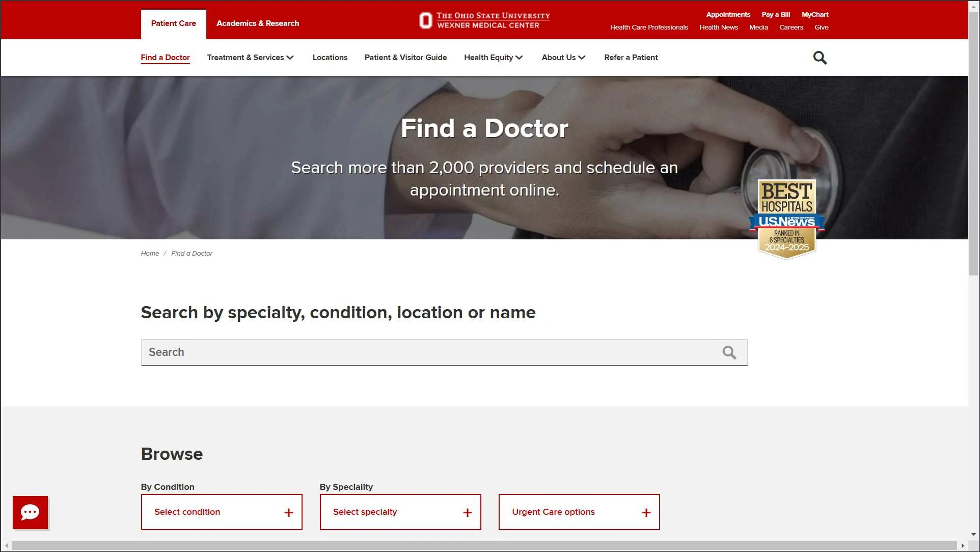Expand Select condition plus icon
980x552 pixels.
(288, 512)
